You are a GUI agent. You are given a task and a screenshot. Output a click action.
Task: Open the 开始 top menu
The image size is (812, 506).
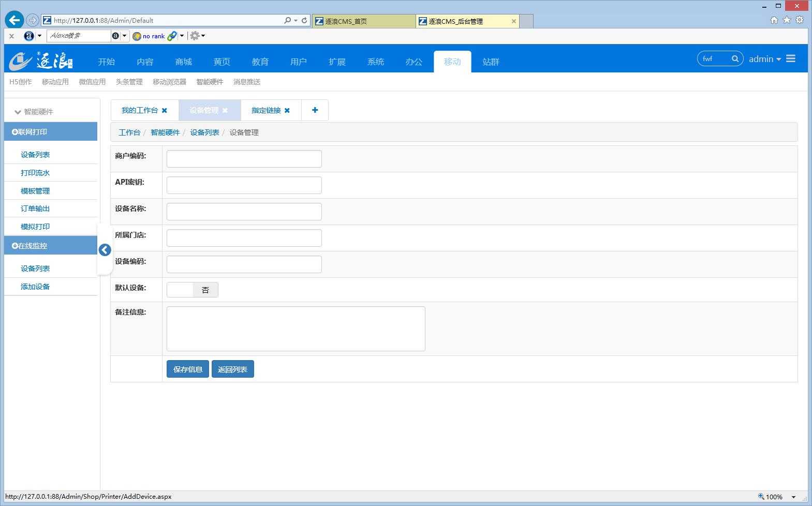107,62
